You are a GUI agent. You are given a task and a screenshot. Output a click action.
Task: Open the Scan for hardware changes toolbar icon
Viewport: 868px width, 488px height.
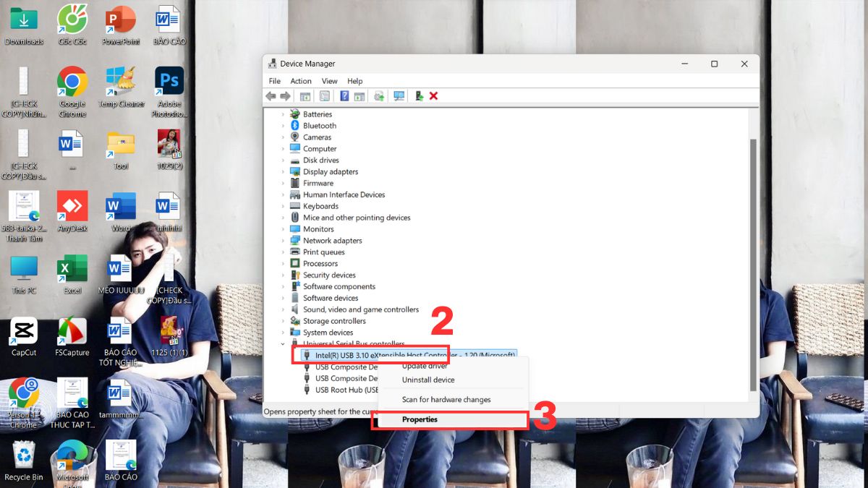tap(399, 95)
